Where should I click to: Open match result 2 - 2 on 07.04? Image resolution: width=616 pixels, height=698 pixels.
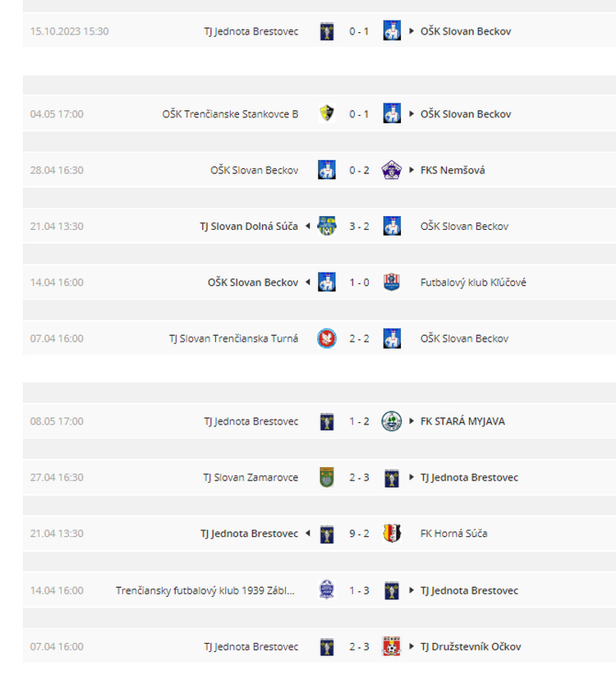click(359, 338)
